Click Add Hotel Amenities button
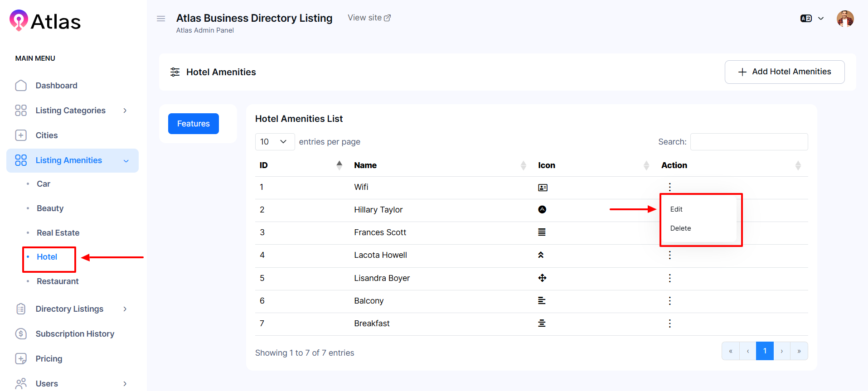 click(784, 72)
